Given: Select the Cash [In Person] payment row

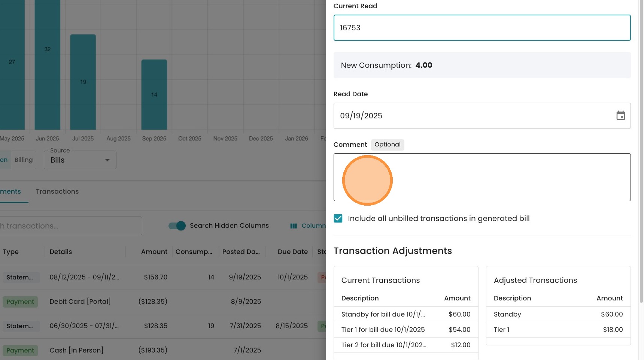Looking at the screenshot, I should [x=76, y=350].
